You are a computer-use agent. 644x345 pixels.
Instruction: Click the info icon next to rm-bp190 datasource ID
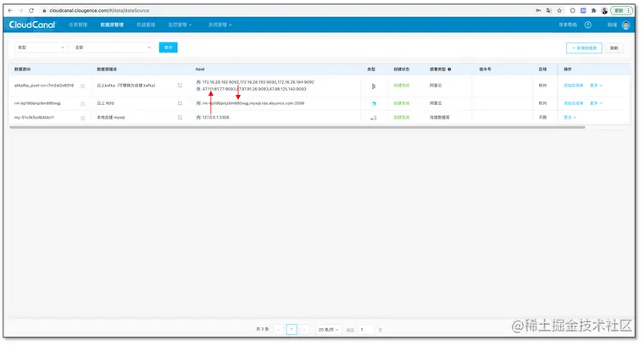(x=82, y=103)
